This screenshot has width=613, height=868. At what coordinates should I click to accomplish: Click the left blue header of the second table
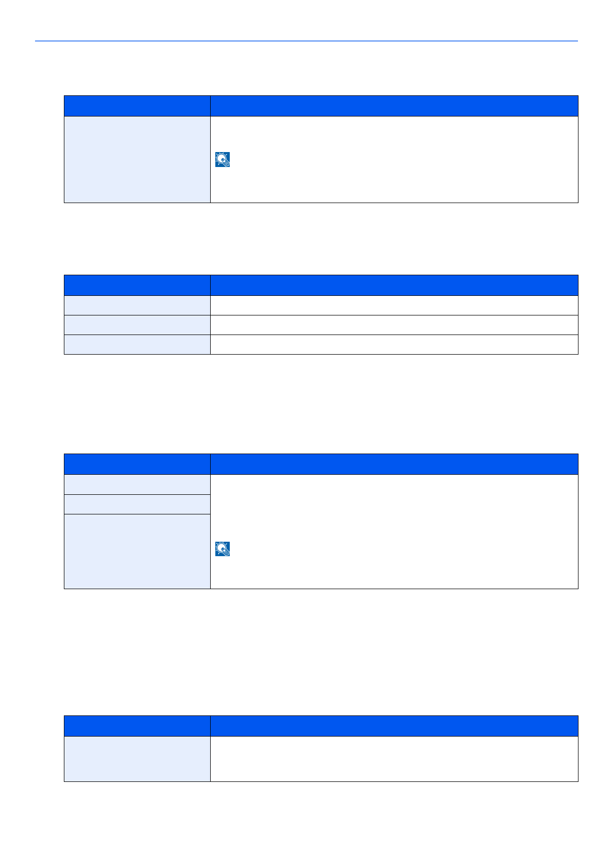click(x=137, y=285)
